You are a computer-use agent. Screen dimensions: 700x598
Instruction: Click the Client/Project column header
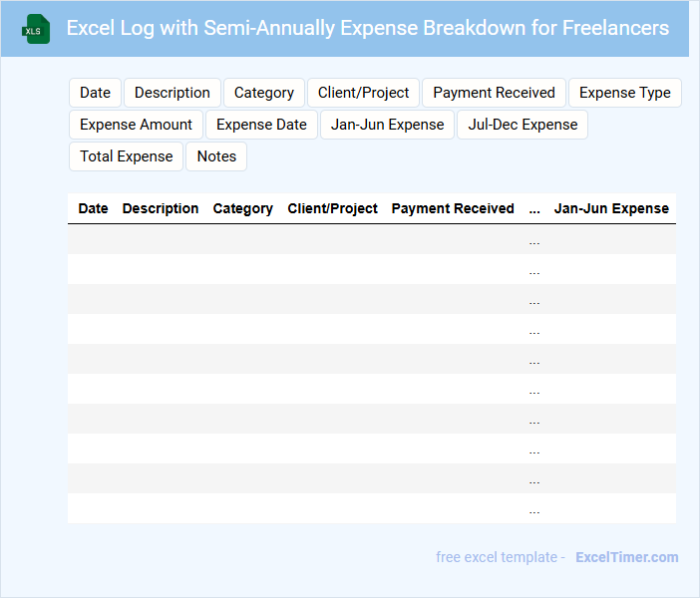pos(332,208)
